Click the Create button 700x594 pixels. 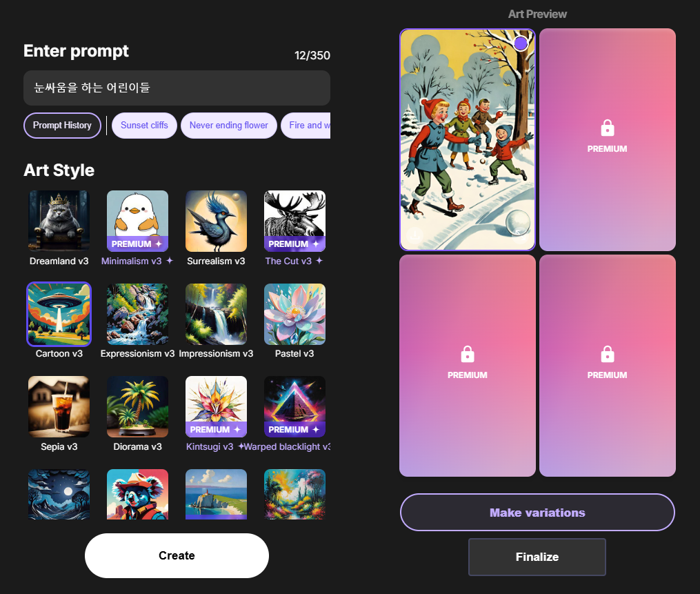coord(177,555)
